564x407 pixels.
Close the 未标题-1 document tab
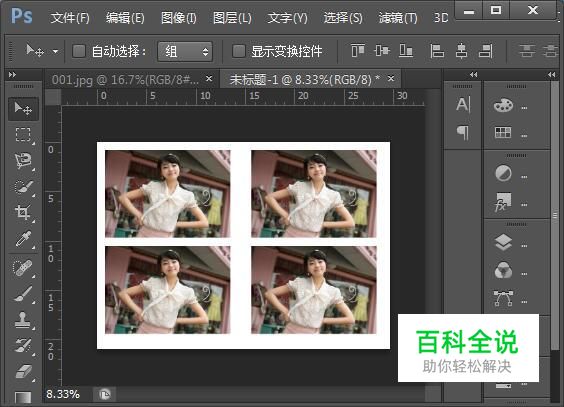tap(391, 78)
